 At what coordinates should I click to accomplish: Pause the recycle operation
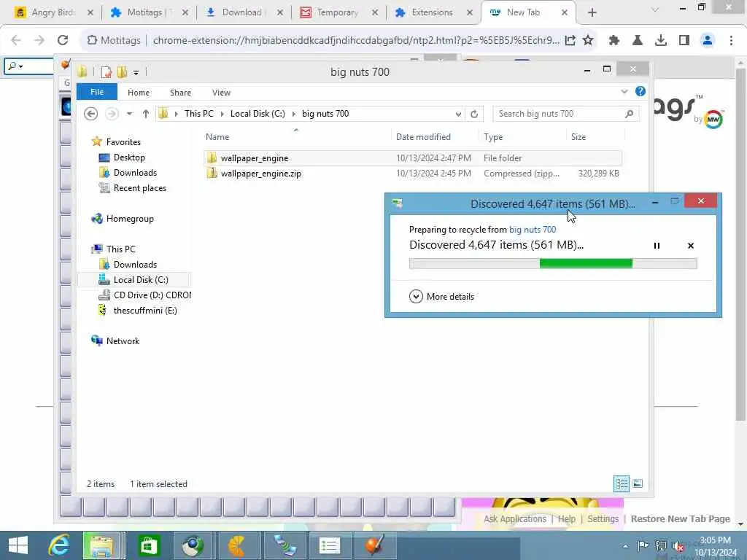(657, 246)
